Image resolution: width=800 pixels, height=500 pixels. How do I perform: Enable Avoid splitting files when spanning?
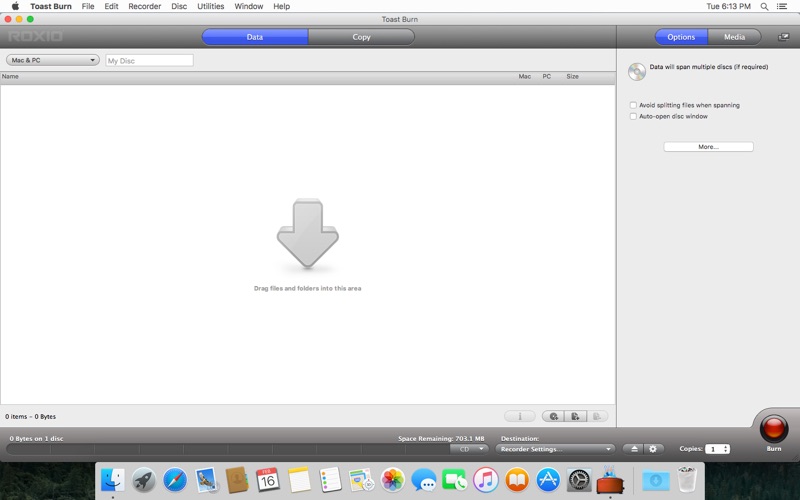(633, 105)
